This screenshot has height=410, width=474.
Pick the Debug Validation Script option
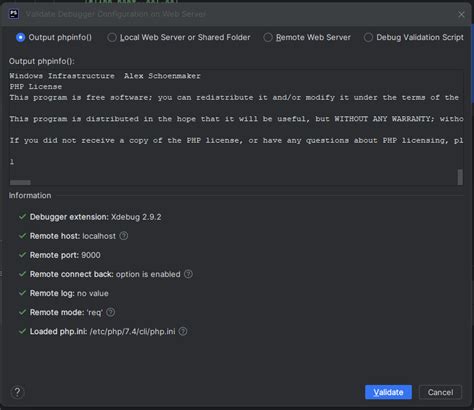[414, 37]
